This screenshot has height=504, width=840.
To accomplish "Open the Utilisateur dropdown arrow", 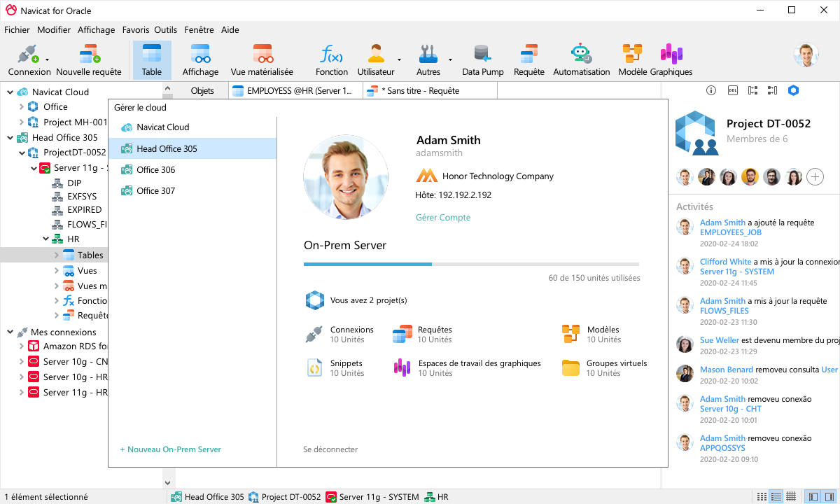I will coord(400,60).
